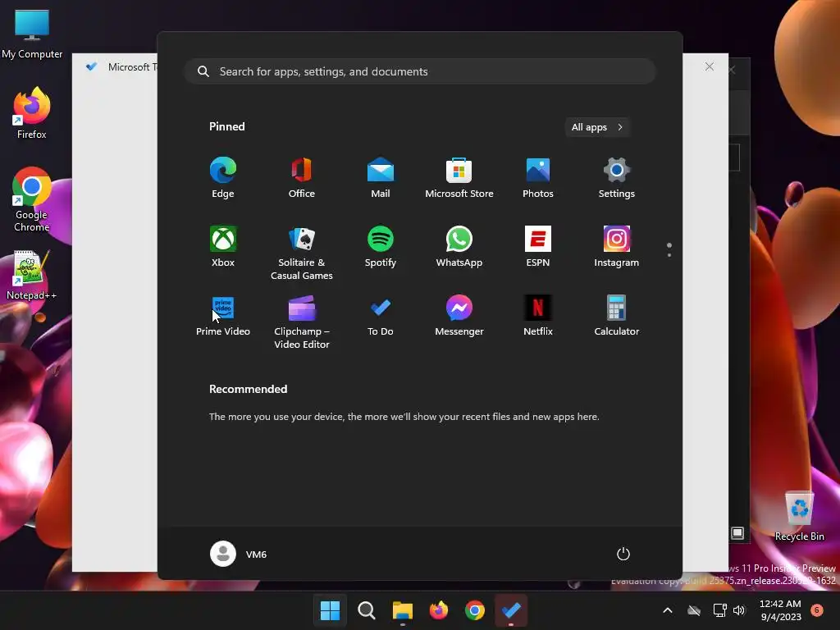Switch to Microsoft To Do on the taskbar
This screenshot has height=630, width=840.
click(511, 610)
